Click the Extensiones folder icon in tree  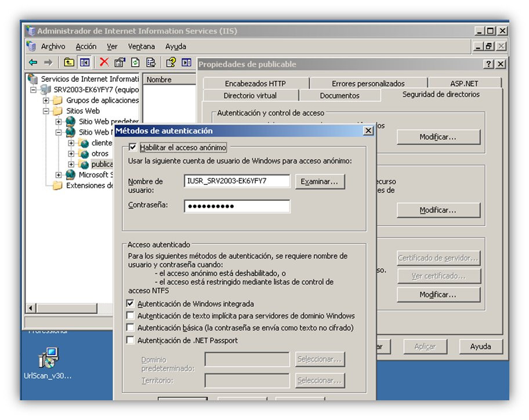[x=58, y=185]
